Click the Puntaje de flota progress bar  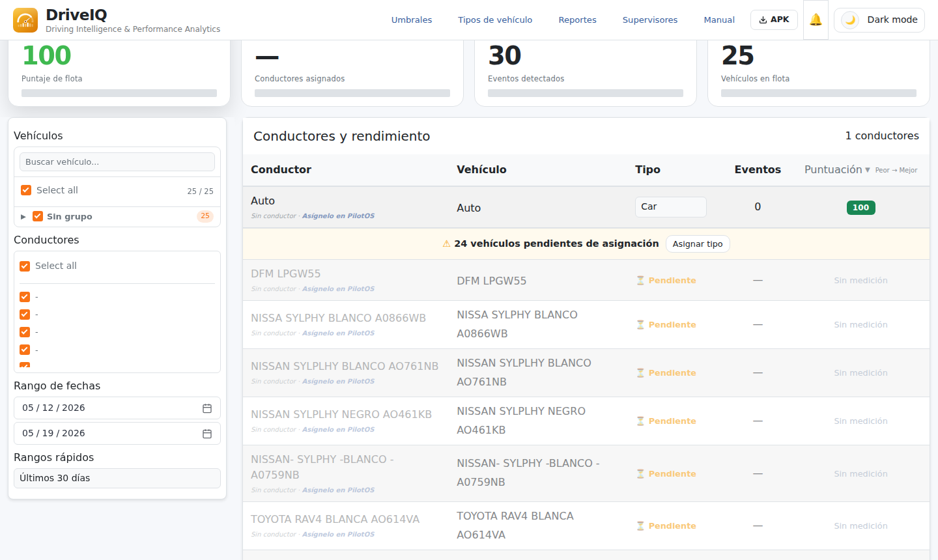pyautogui.click(x=119, y=93)
